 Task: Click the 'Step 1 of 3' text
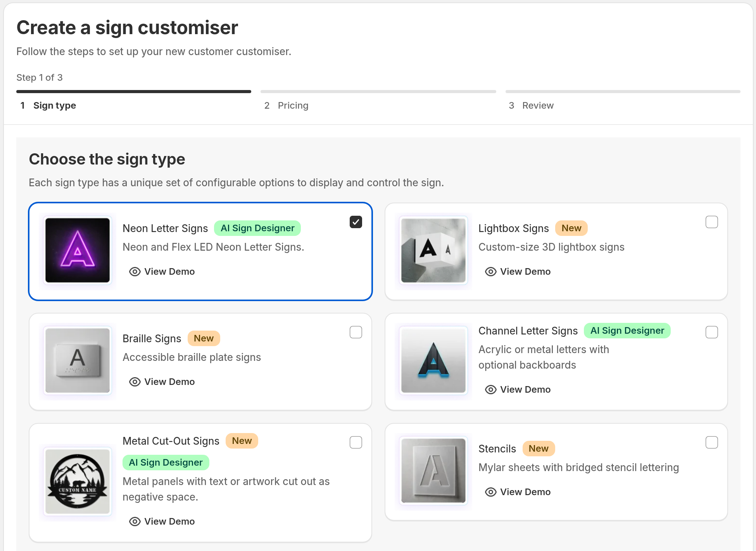tap(40, 78)
